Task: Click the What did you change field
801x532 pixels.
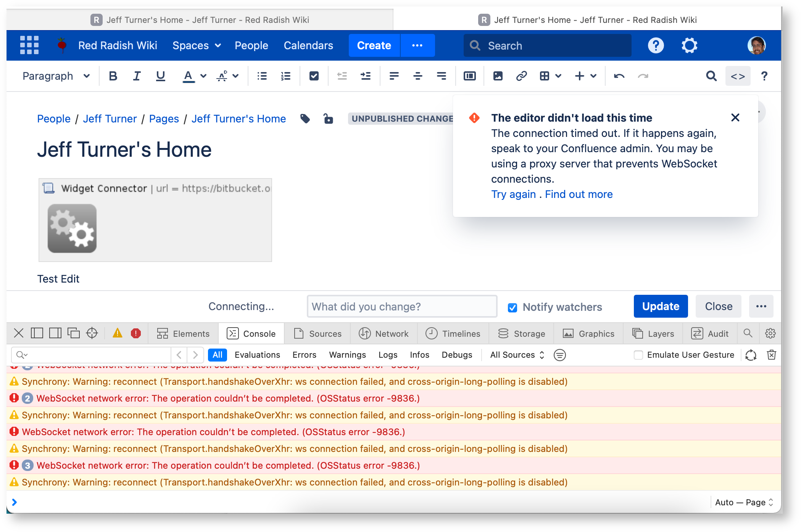Action: [402, 307]
